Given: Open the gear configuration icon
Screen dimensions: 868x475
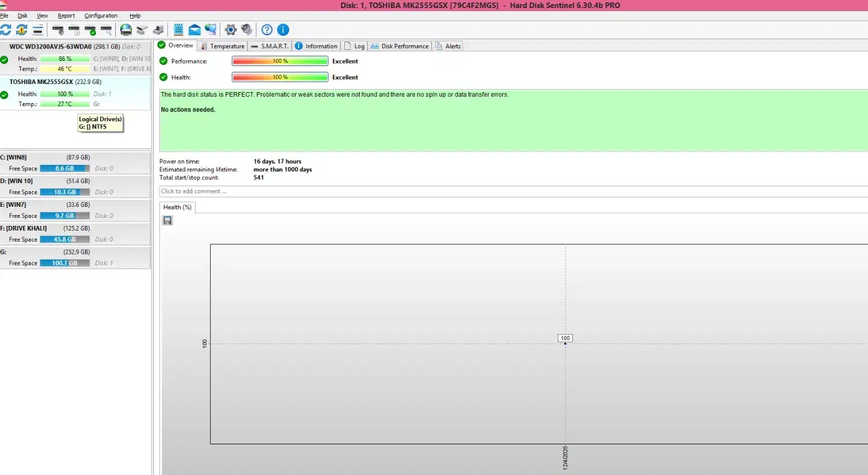Looking at the screenshot, I should [x=230, y=30].
